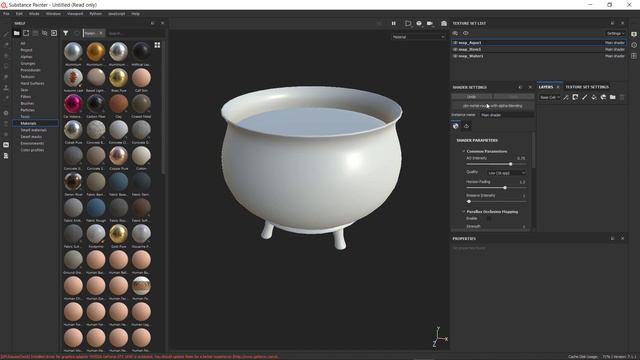Open the Texture Set List Settings dropdown
This screenshot has height=360, width=640.
(x=616, y=33)
